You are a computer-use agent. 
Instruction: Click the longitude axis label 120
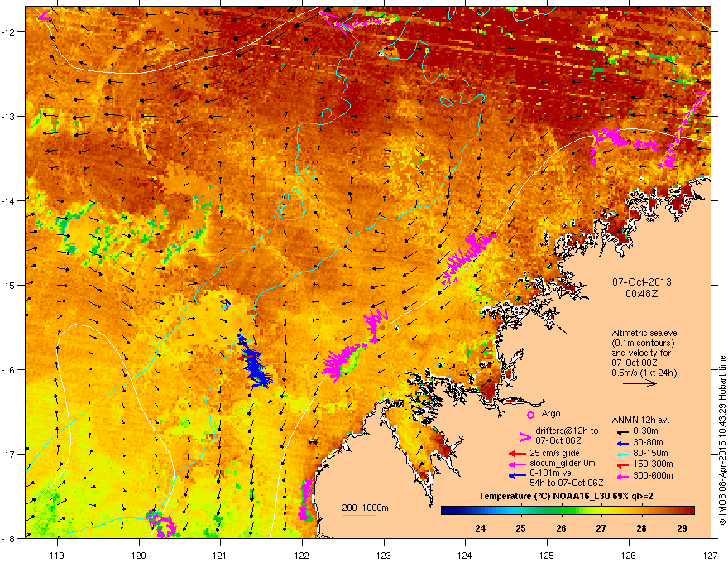click(x=139, y=555)
